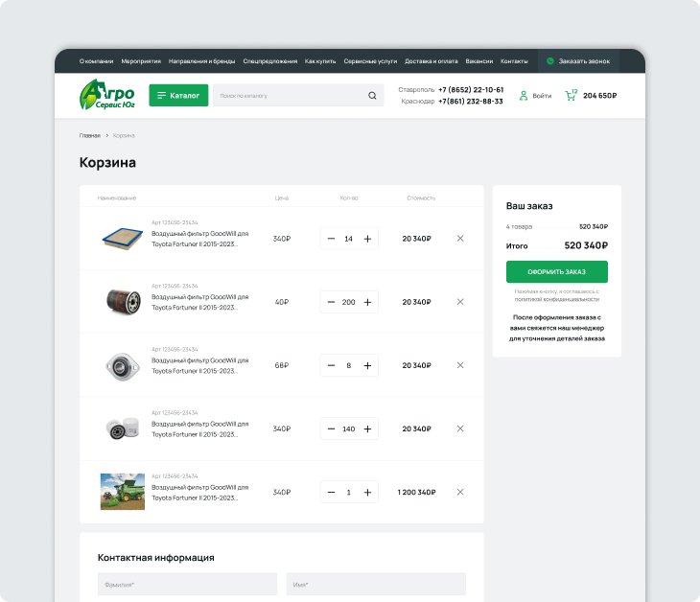The image size is (700, 602).
Task: Open Как купить menu item
Action: 320,61
